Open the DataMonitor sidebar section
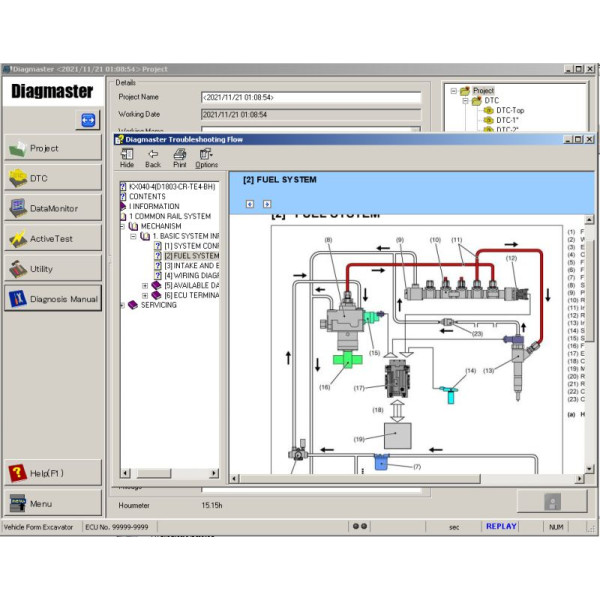This screenshot has height=600, width=600. pyautogui.click(x=52, y=208)
